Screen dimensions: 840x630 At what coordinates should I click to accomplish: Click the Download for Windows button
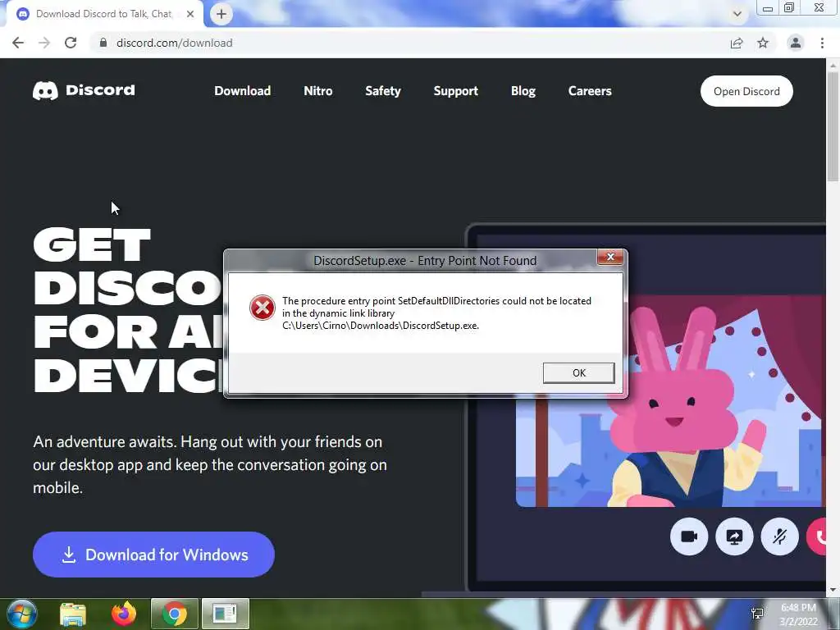(x=153, y=555)
